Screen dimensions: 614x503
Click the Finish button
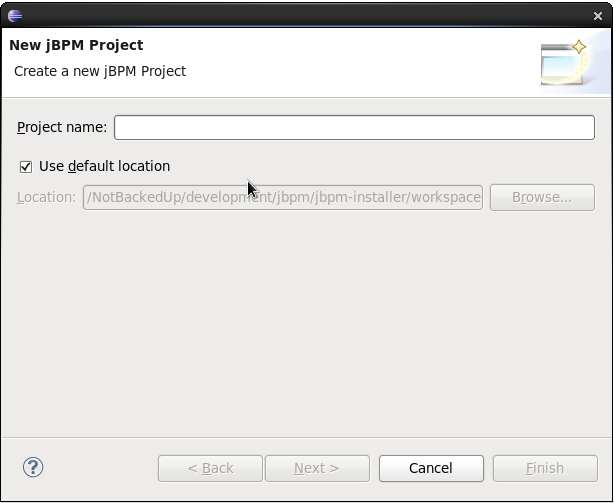(x=545, y=468)
